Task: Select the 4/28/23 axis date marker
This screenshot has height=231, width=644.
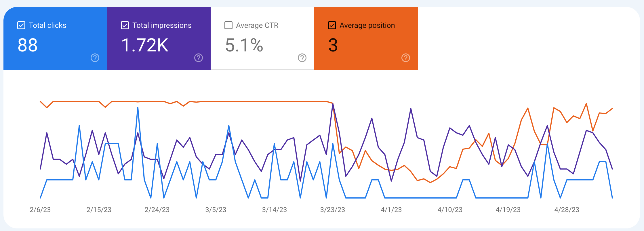Action: [x=567, y=210]
